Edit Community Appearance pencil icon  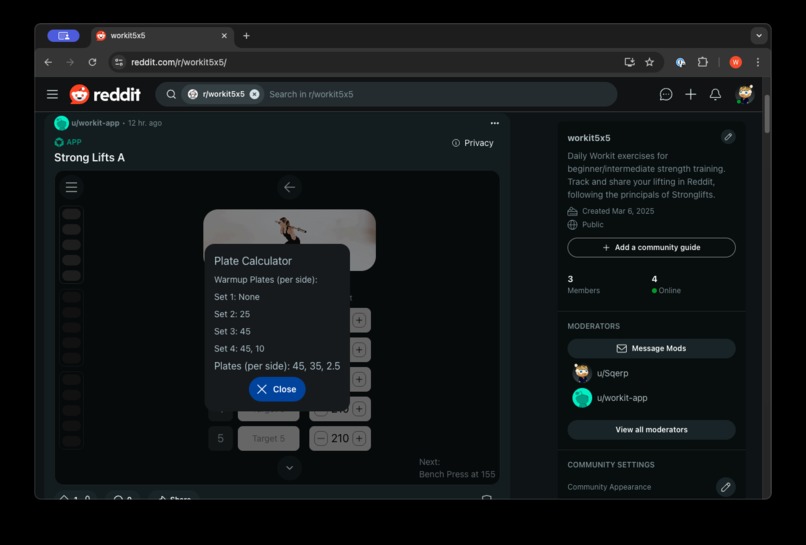coord(725,487)
